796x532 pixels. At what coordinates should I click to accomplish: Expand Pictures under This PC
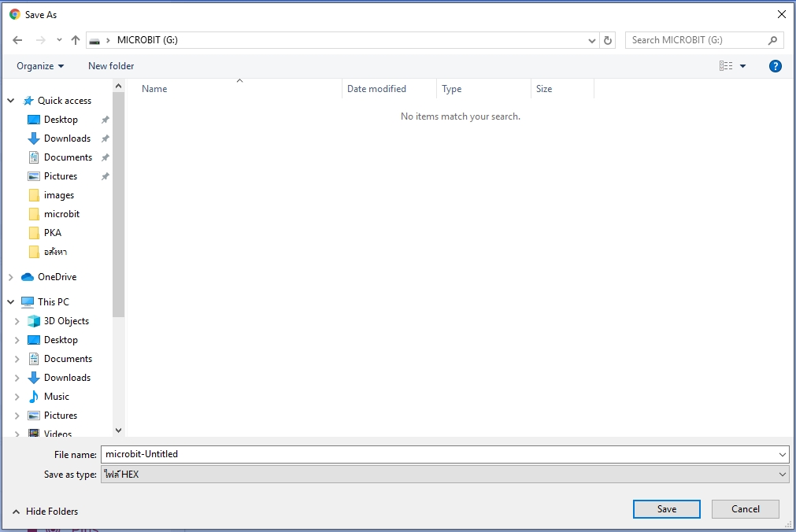(17, 416)
